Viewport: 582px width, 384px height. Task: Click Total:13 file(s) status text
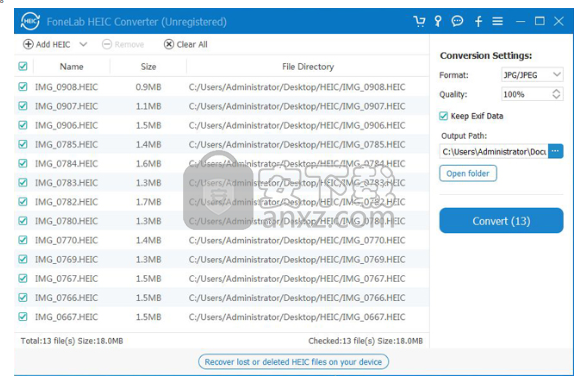tap(72, 341)
